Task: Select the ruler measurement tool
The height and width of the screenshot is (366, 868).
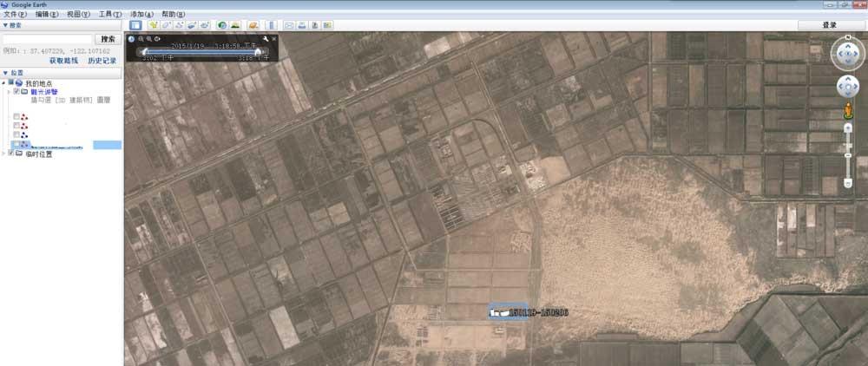Action: pyautogui.click(x=271, y=25)
